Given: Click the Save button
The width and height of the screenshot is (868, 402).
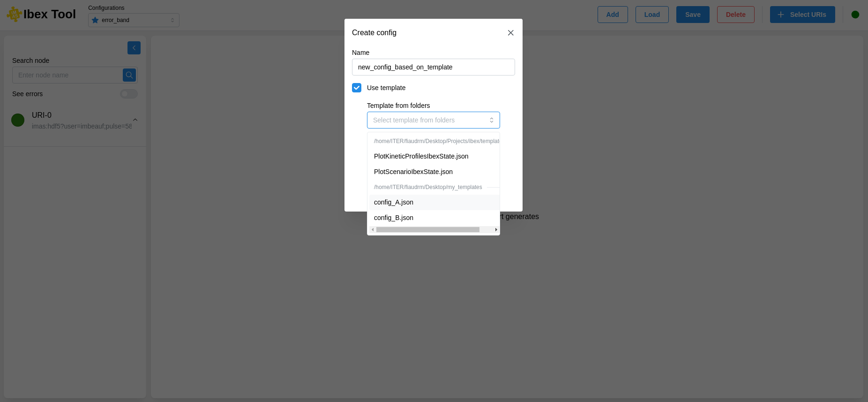Looking at the screenshot, I should 693,15.
